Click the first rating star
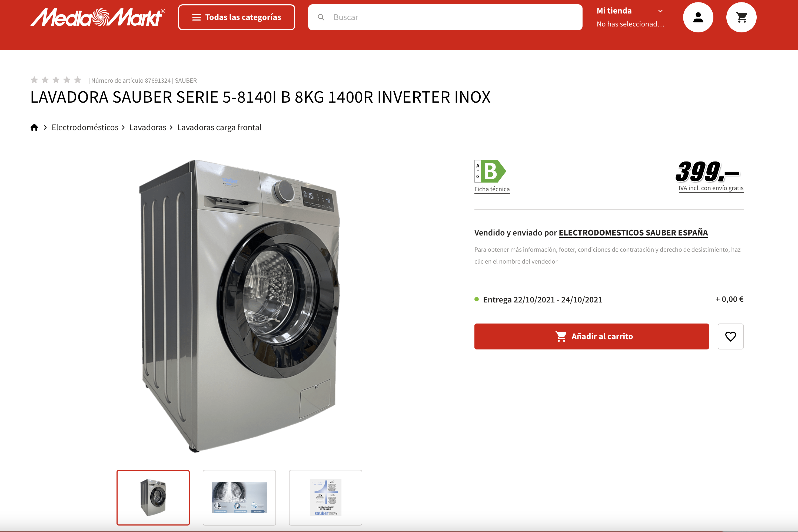798x532 pixels. click(x=34, y=80)
